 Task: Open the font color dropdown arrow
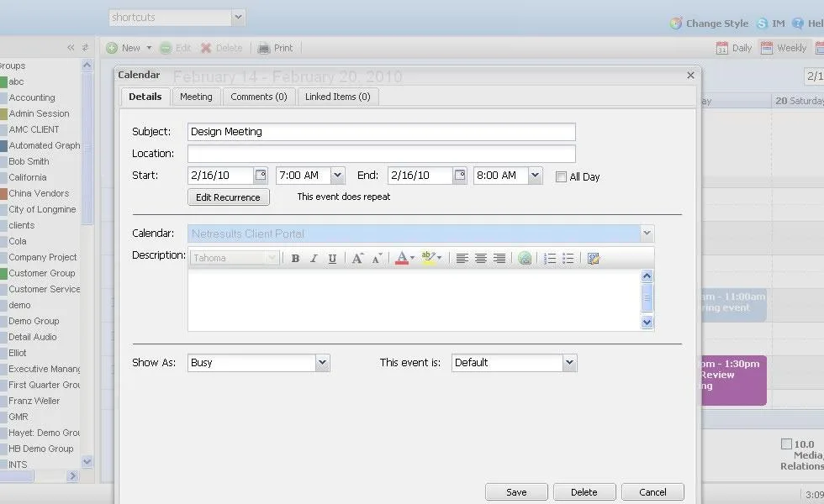413,258
